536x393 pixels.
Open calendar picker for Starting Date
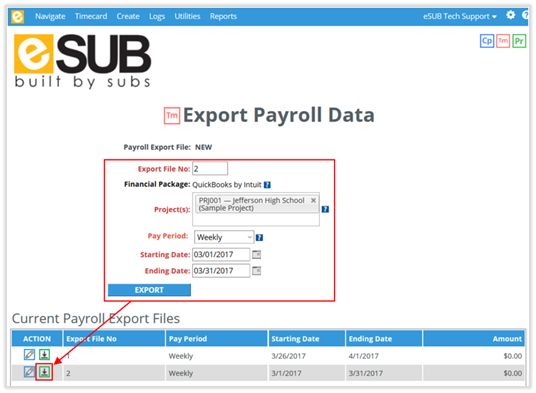(x=256, y=254)
